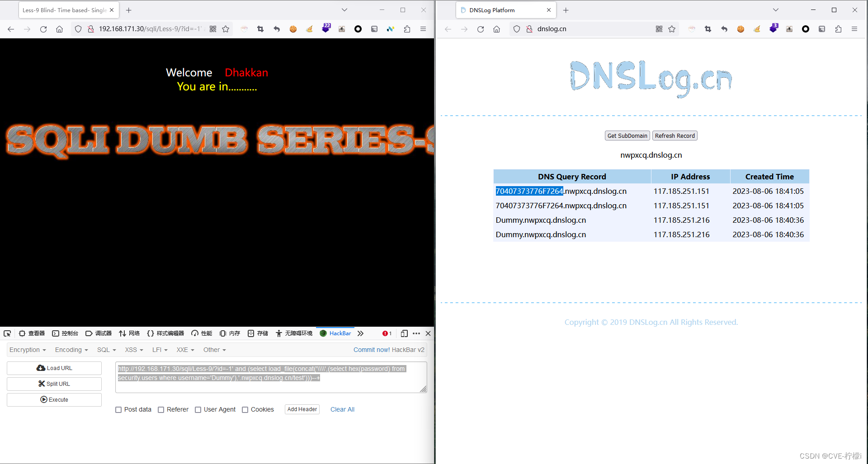The image size is (868, 464).
Task: Click undo arrow extension in DNSLog toolbar
Action: (724, 29)
